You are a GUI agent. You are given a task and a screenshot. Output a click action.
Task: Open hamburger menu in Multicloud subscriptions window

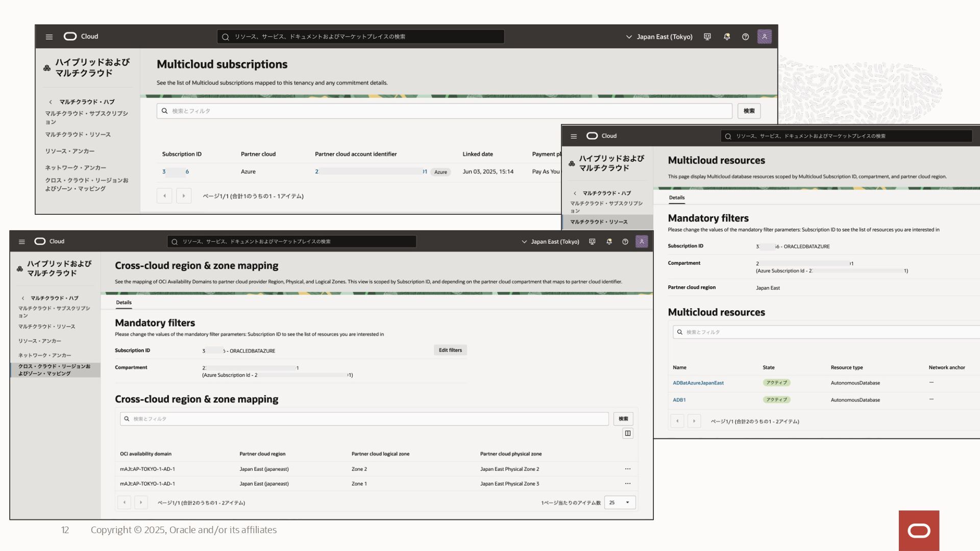coord(49,37)
